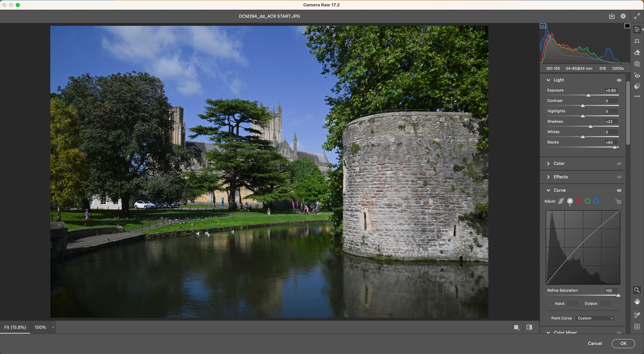Image resolution: width=644 pixels, height=354 pixels.
Task: Select 100% zoom option
Action: (40, 327)
